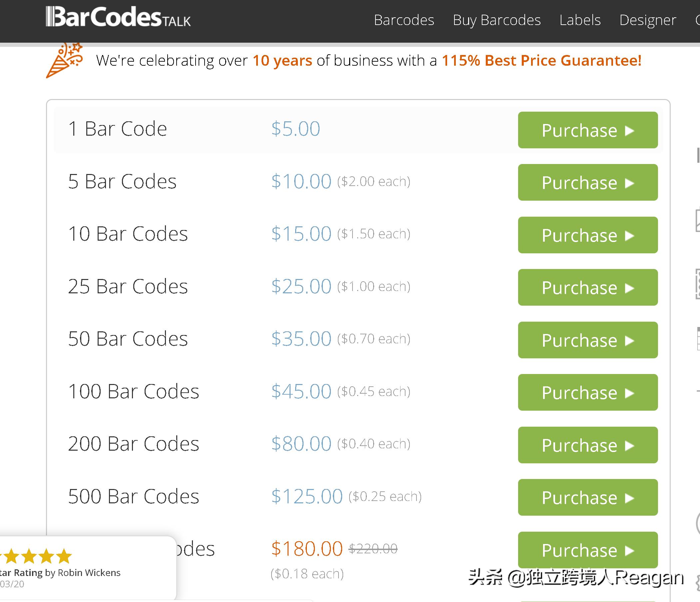Image resolution: width=700 pixels, height=602 pixels.
Task: Go to the Labels navigation link
Action: coord(580,20)
